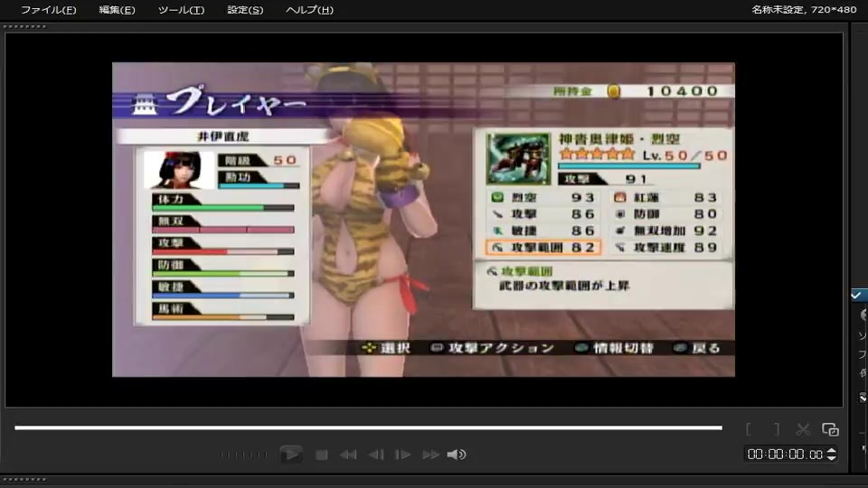Click the character portrait in the preview
This screenshot has height=488, width=868.
click(178, 169)
